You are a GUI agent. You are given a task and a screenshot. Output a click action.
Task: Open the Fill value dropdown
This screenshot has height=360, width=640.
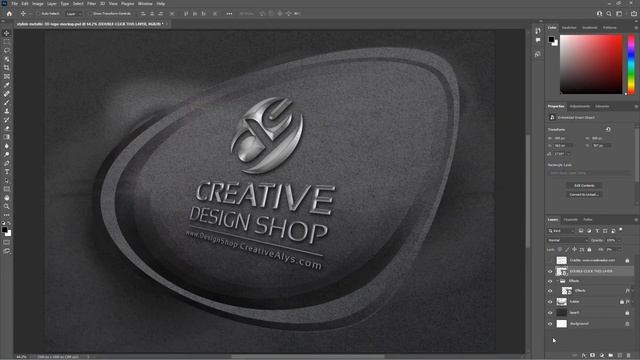620,249
